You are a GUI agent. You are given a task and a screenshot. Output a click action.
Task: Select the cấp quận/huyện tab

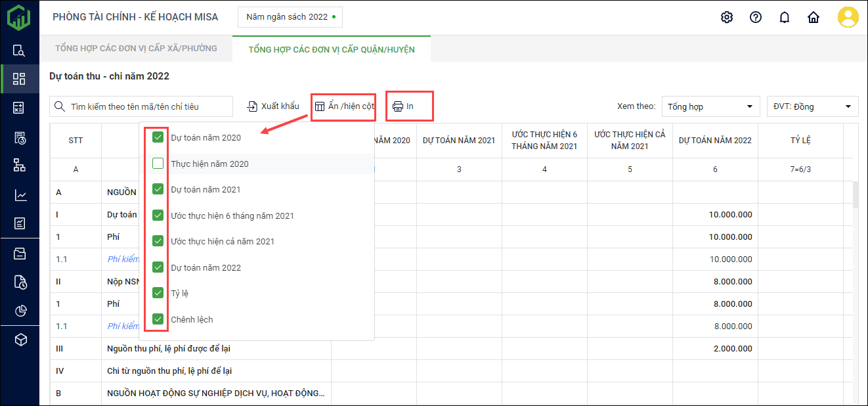[332, 49]
